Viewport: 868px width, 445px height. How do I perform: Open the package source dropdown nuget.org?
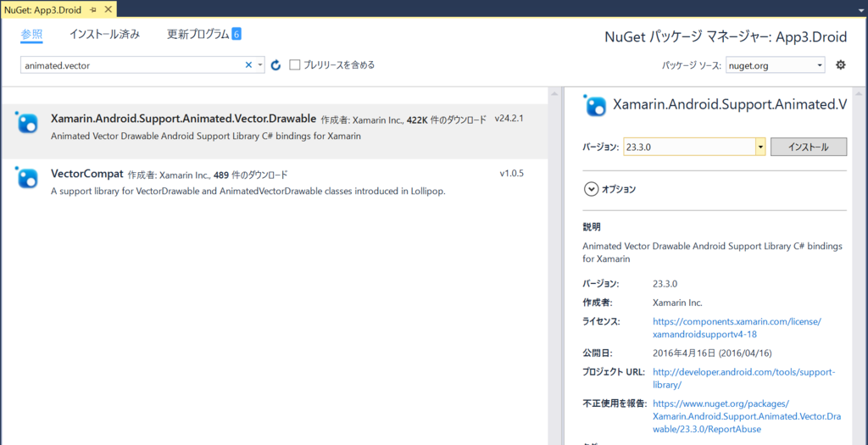tap(775, 65)
